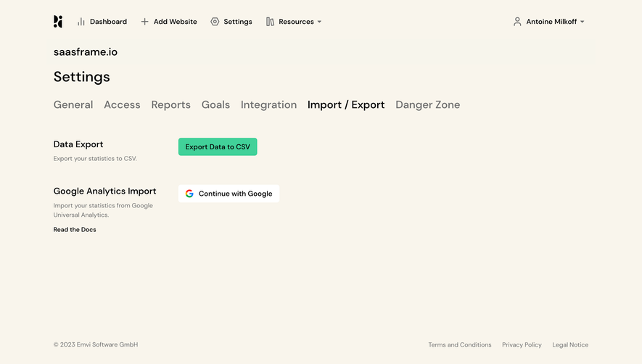Switch to the Reports tab
Screen dimensions: 642x364
pyautogui.click(x=170, y=105)
